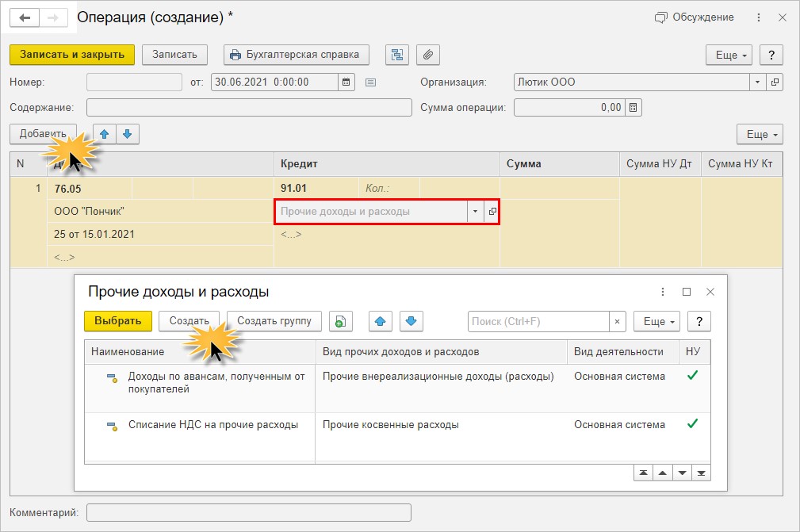Click the Содержание text field
This screenshot has width=800, height=532.
[249, 108]
